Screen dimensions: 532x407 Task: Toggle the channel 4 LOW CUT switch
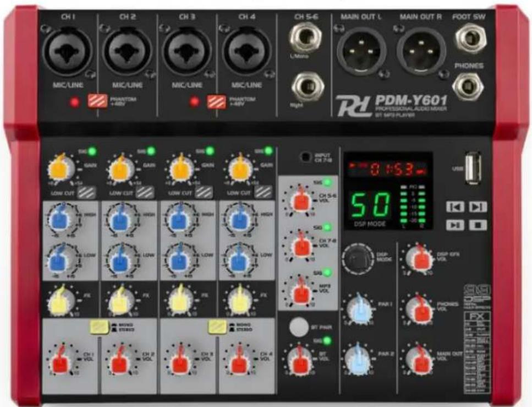tap(264, 192)
